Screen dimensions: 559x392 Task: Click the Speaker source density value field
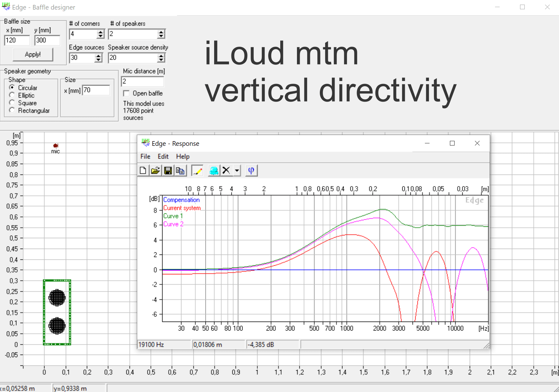click(x=133, y=58)
